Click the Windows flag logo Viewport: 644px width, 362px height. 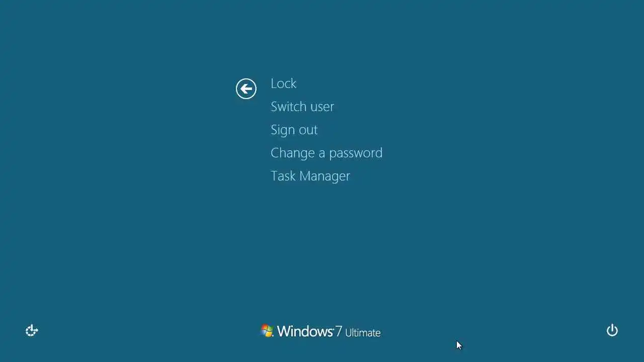click(267, 330)
